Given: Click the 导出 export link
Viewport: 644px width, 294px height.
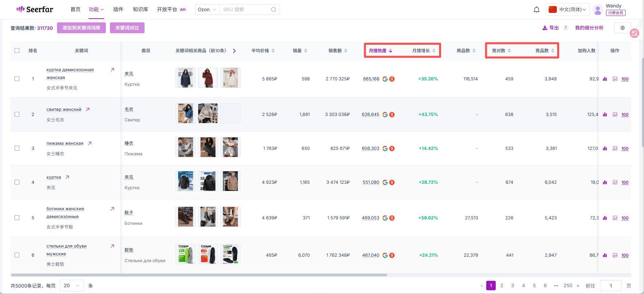Looking at the screenshot, I should tap(551, 28).
